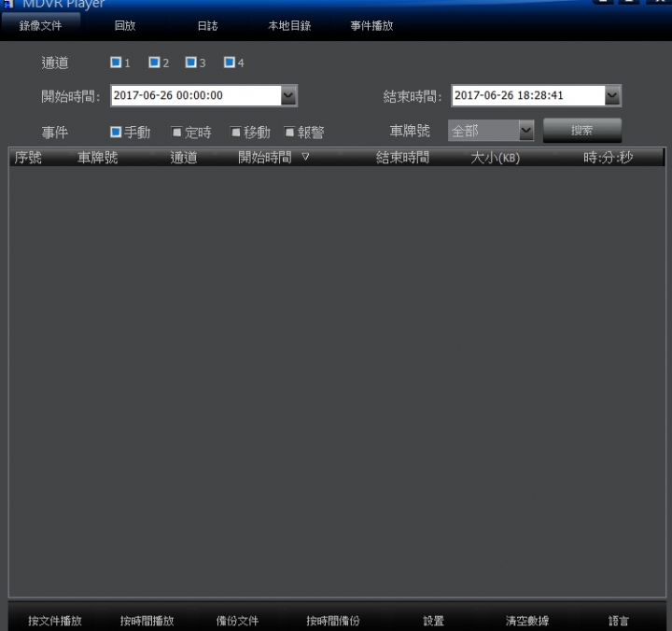Open the 結束時間 date dropdown arrow
Viewport: 672px width, 631px height.
(612, 95)
